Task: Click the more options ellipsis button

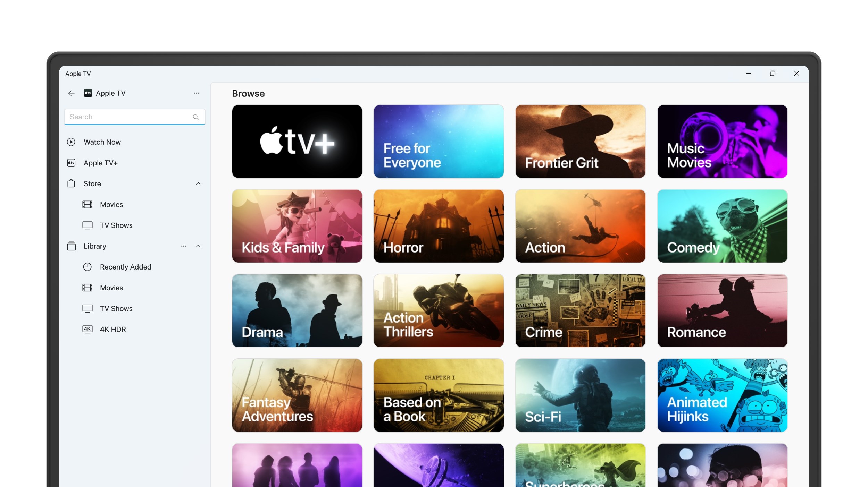Action: (x=196, y=93)
